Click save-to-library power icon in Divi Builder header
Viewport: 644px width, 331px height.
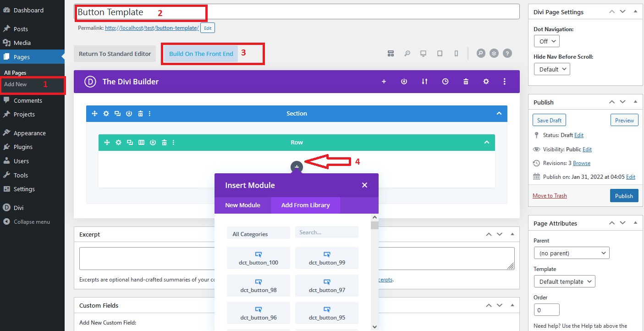coord(404,82)
